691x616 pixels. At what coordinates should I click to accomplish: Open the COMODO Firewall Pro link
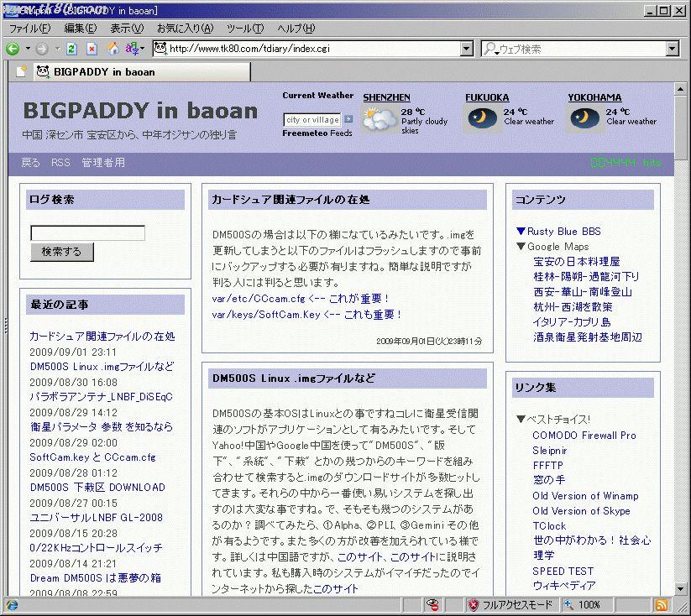point(584,436)
